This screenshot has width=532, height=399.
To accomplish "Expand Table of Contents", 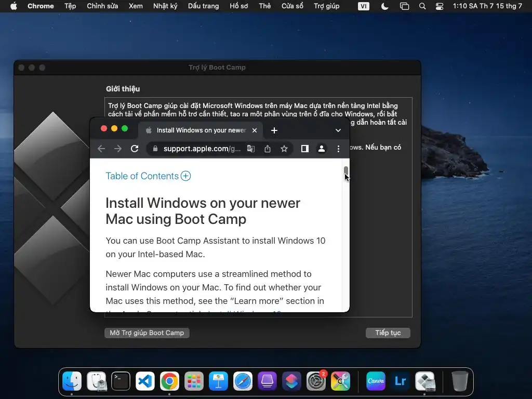I will point(148,176).
